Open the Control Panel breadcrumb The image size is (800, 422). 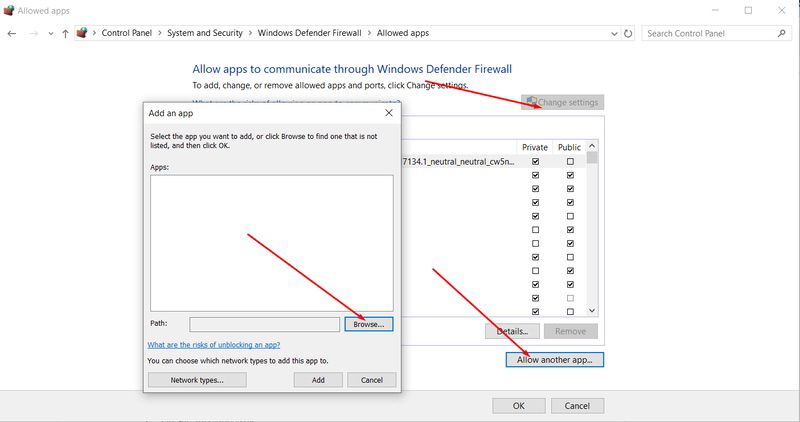127,33
